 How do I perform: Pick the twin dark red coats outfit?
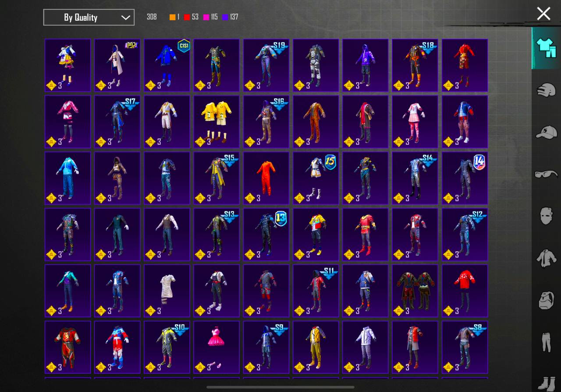[415, 291]
